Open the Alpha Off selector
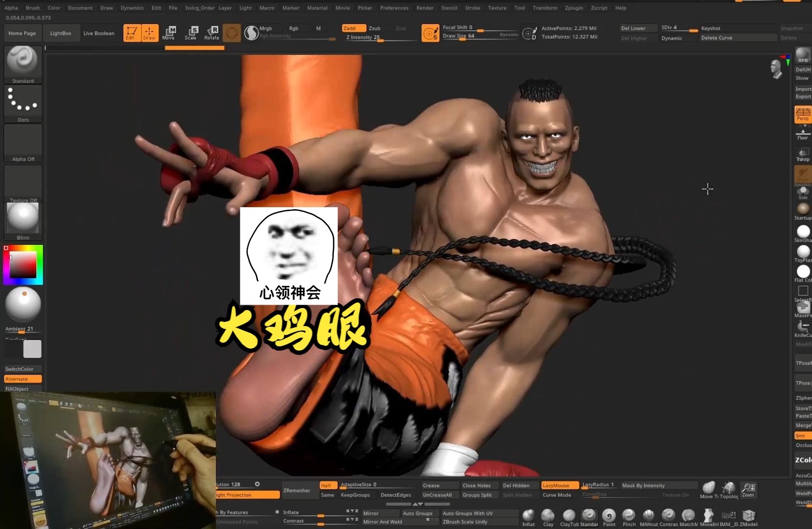812x529 pixels. click(23, 143)
